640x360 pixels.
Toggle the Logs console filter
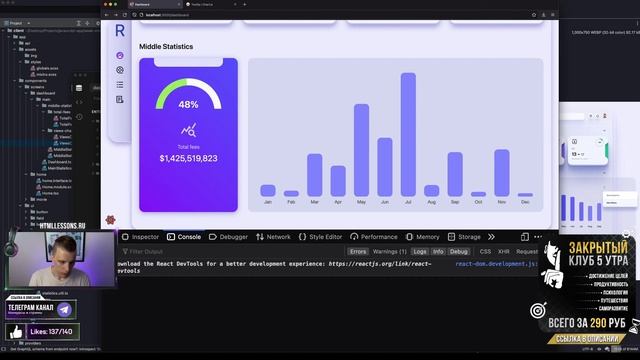[x=420, y=251]
